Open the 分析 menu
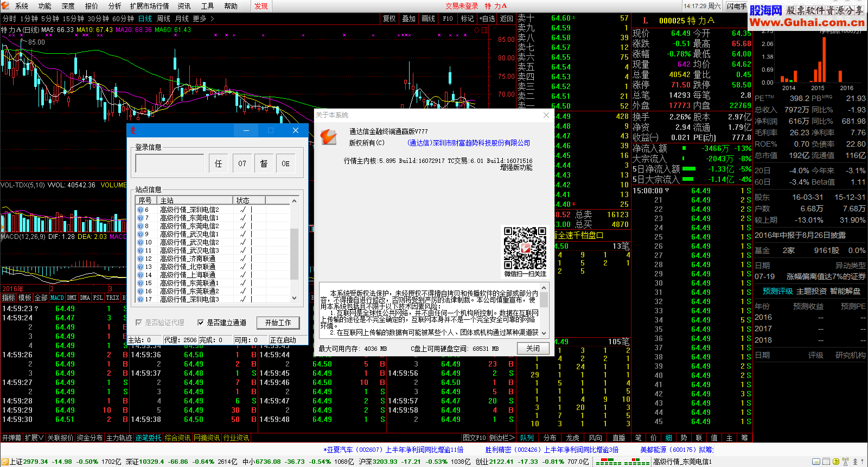 (114, 6)
